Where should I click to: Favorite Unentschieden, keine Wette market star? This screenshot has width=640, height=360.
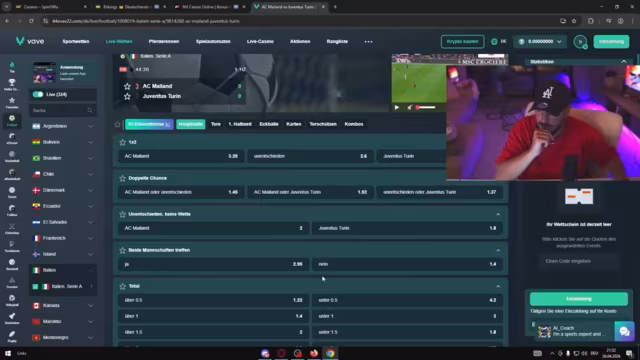[122, 214]
